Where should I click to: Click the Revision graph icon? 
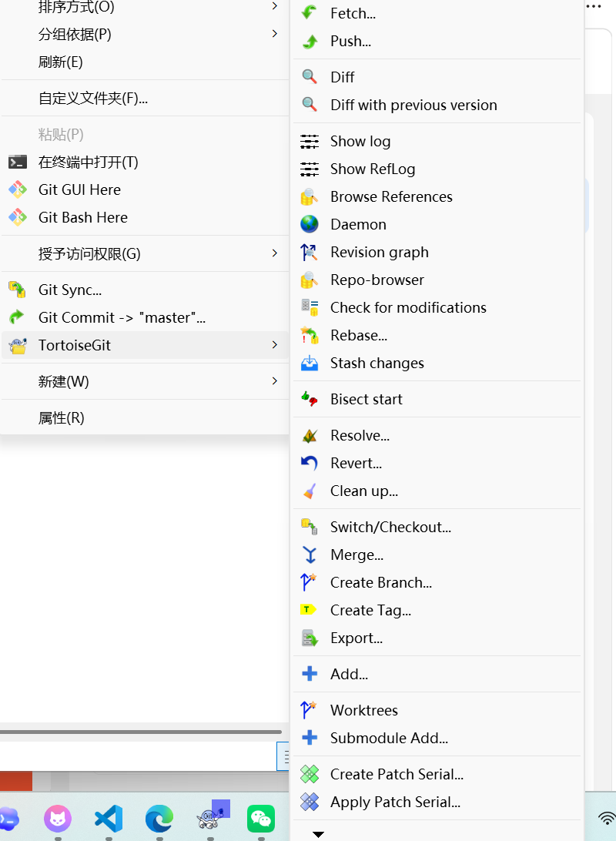click(x=310, y=252)
